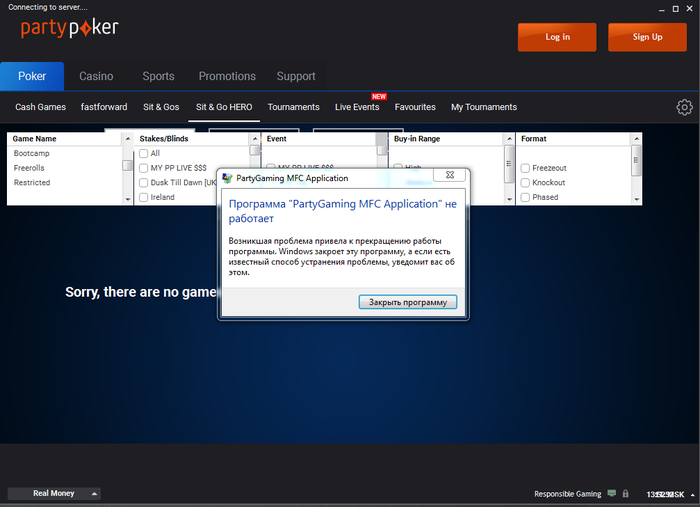
Task: Open the Casino tab
Action: click(x=96, y=76)
